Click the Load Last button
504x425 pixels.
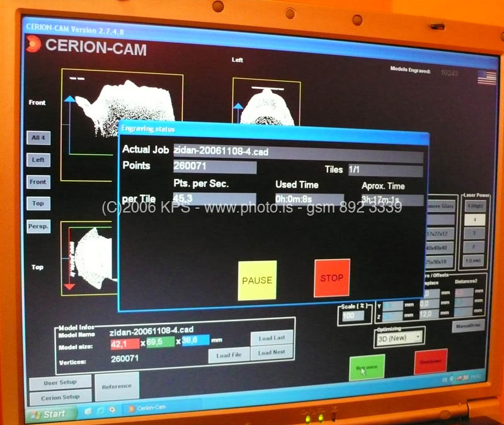[x=272, y=338]
